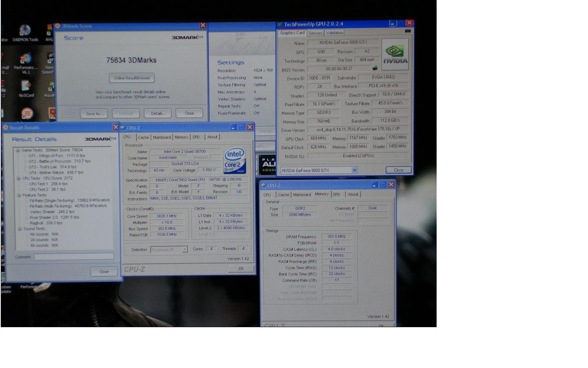Click the Driver Version field in GPU-Z
Viewport: 588px width, 368px height.
pyautogui.click(x=358, y=129)
